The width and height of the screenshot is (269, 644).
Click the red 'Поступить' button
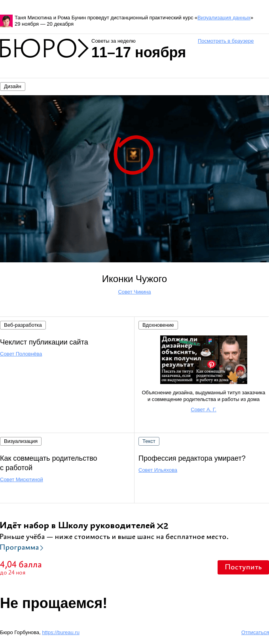coord(243,567)
